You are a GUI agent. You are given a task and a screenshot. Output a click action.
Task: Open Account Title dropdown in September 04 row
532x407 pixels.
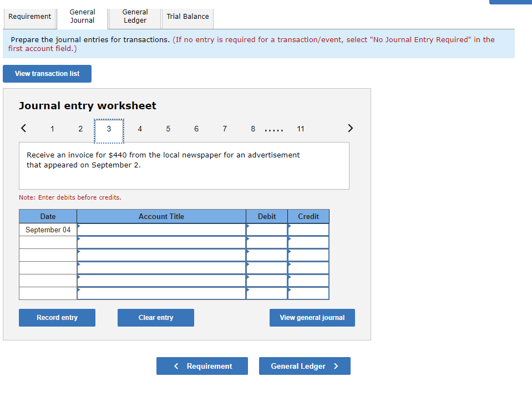pos(161,230)
